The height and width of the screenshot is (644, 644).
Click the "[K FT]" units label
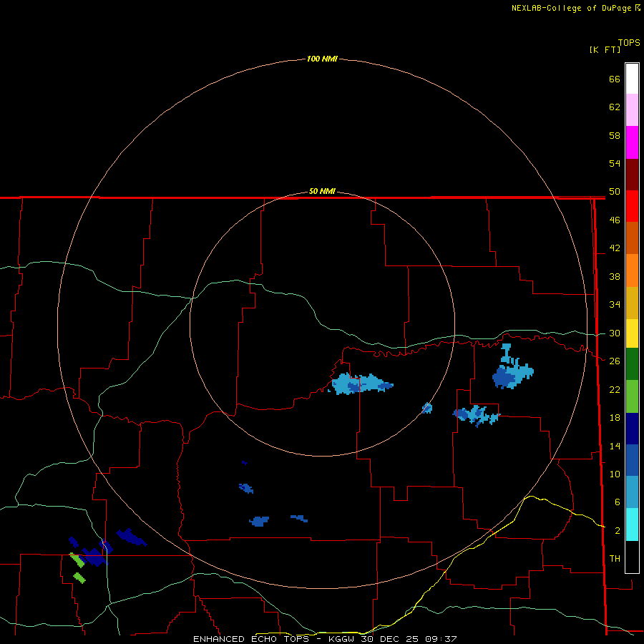coord(605,49)
